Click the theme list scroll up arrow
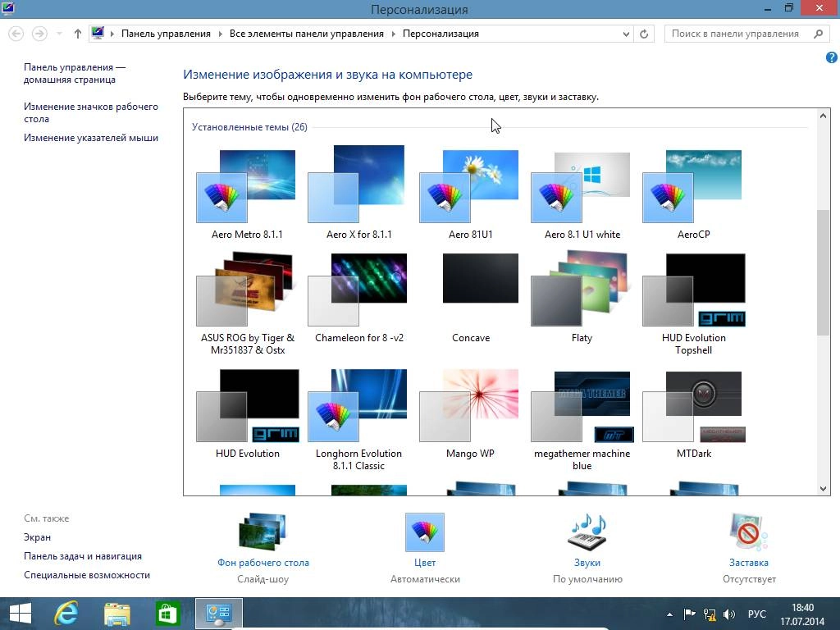Image resolution: width=840 pixels, height=630 pixels. (x=823, y=115)
